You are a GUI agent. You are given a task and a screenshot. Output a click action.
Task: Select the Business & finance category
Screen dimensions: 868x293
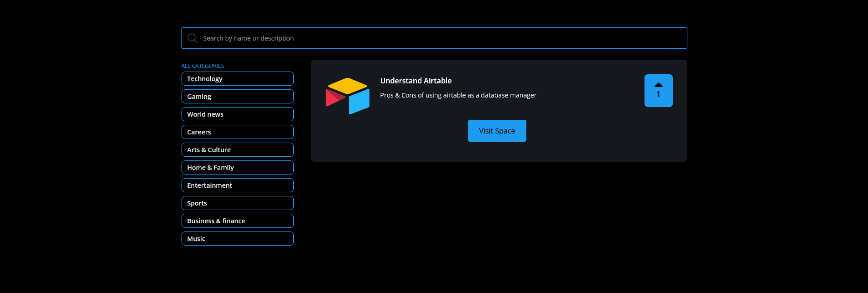pos(238,221)
